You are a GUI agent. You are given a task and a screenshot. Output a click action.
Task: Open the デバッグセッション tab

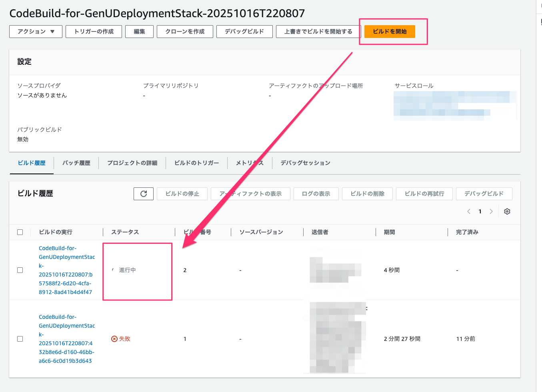pyautogui.click(x=305, y=163)
